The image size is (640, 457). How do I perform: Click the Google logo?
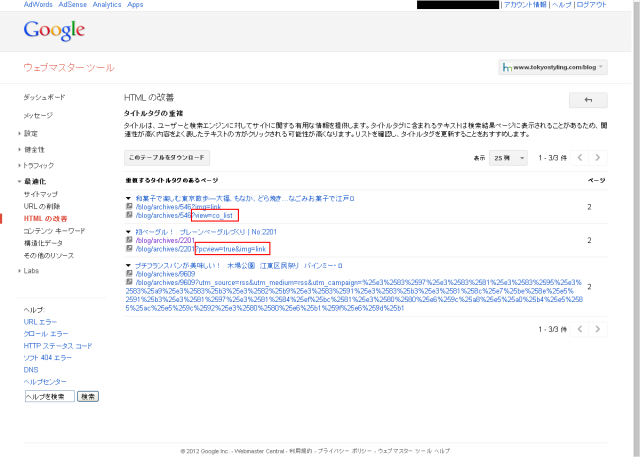tap(54, 31)
